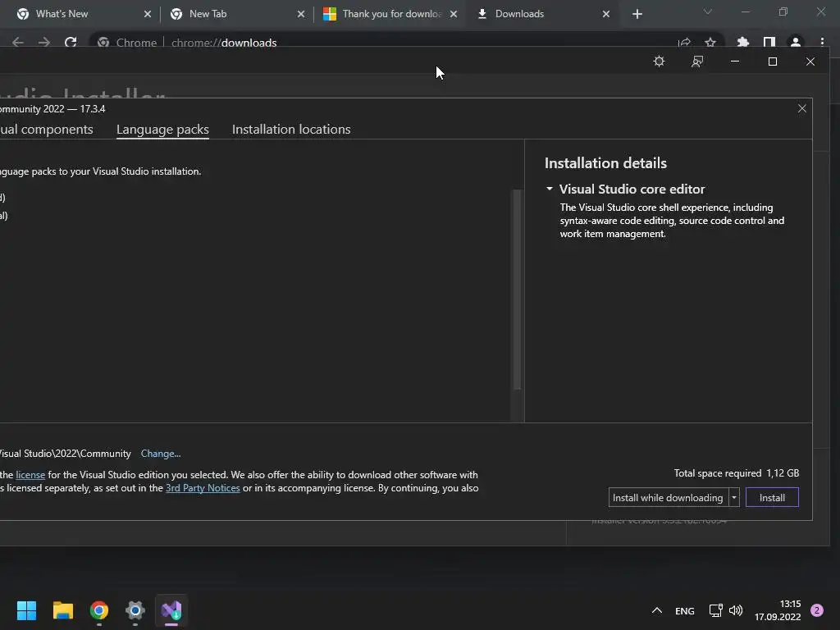Image resolution: width=840 pixels, height=630 pixels.
Task: Close the Downloads Chrome tab
Action: tap(606, 14)
